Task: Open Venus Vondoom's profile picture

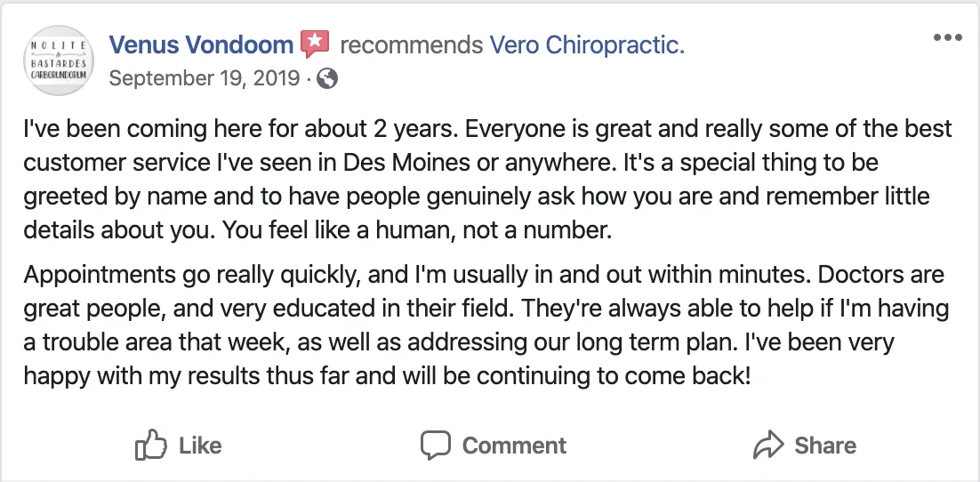Action: coord(59,60)
